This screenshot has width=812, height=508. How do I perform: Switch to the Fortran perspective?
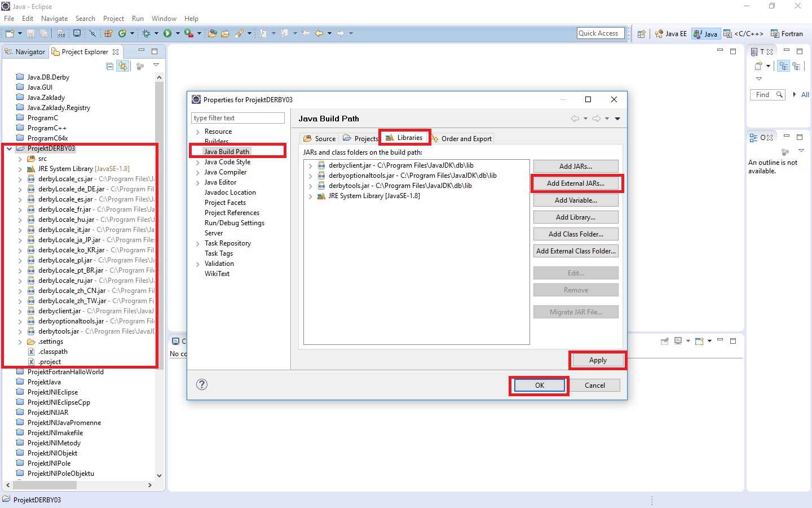[x=787, y=34]
